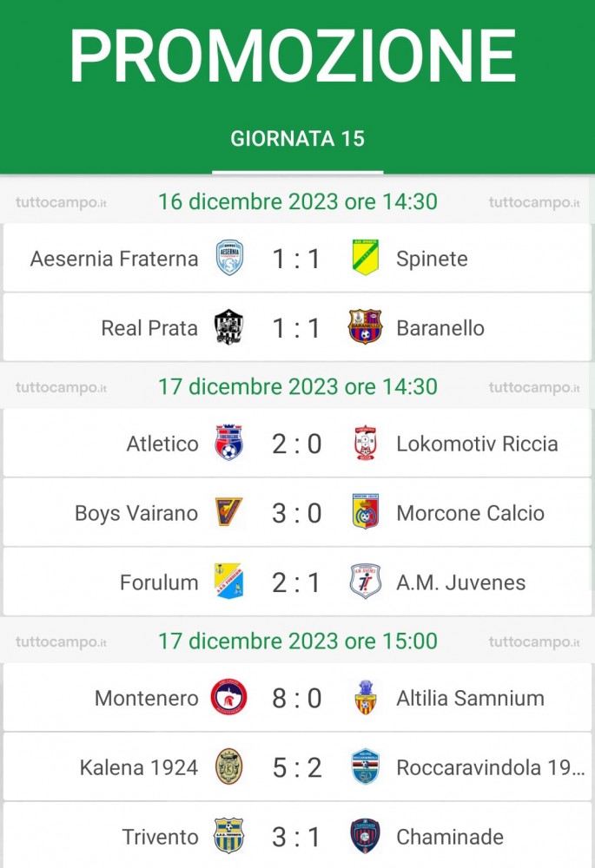Select the Giornata 15 tab
The width and height of the screenshot is (595, 868).
coord(297,138)
